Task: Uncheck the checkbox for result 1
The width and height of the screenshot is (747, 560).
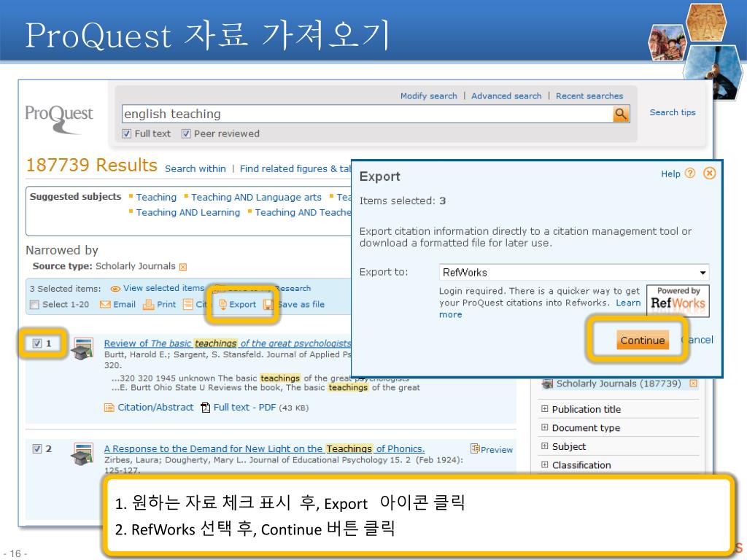Action: pos(37,343)
